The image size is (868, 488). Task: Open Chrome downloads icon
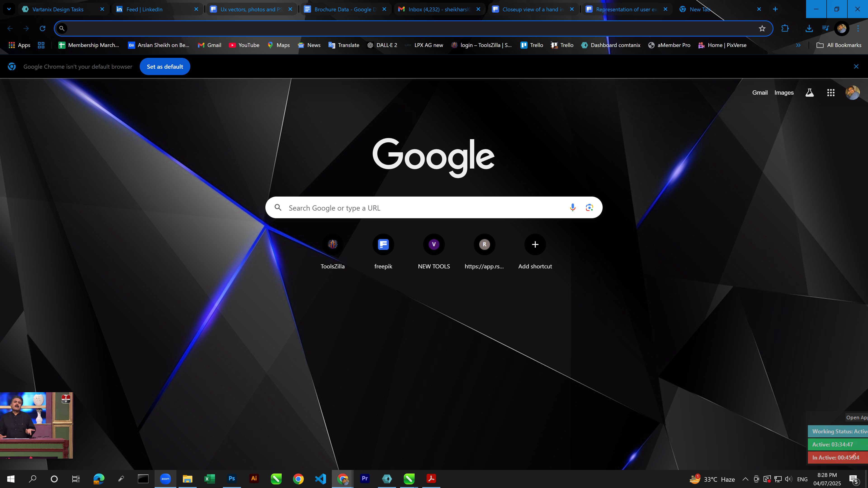pyautogui.click(x=809, y=28)
